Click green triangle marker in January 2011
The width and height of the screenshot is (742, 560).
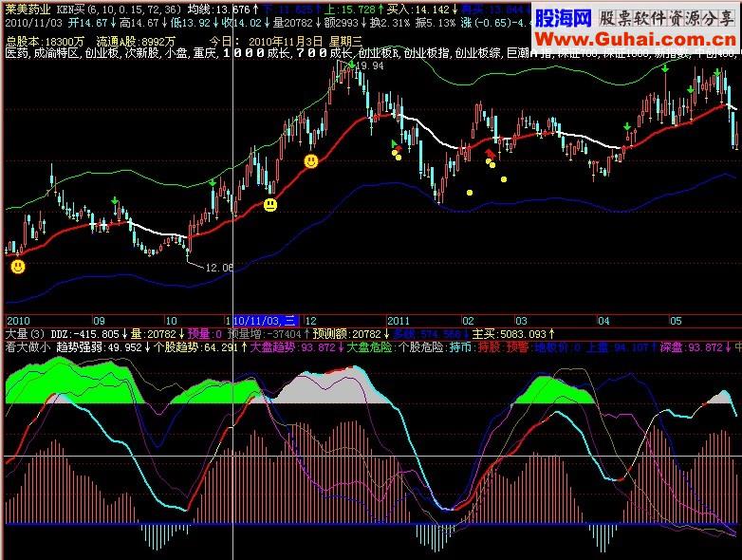(394, 143)
